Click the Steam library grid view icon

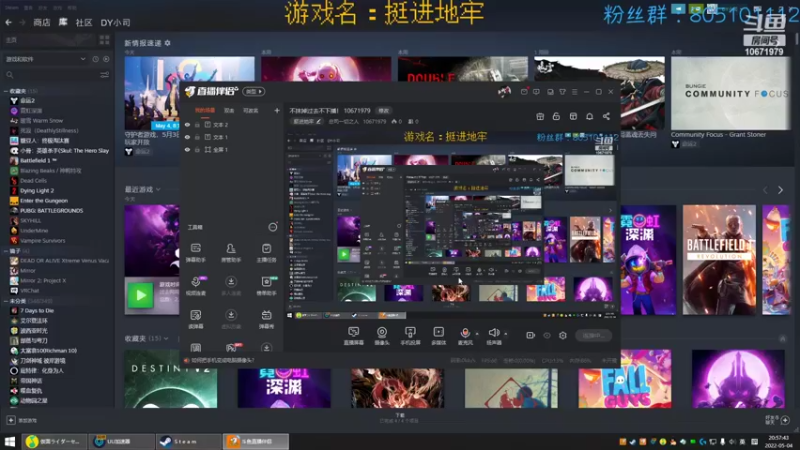104,40
